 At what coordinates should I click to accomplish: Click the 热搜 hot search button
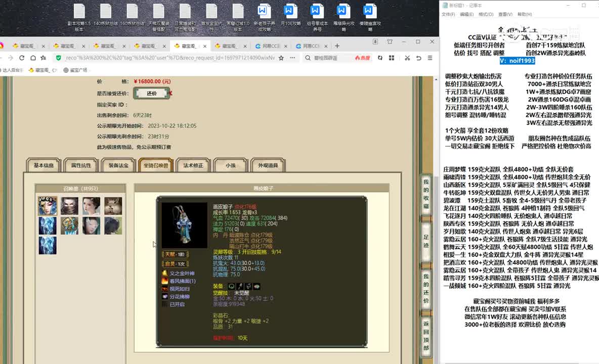tap(363, 58)
